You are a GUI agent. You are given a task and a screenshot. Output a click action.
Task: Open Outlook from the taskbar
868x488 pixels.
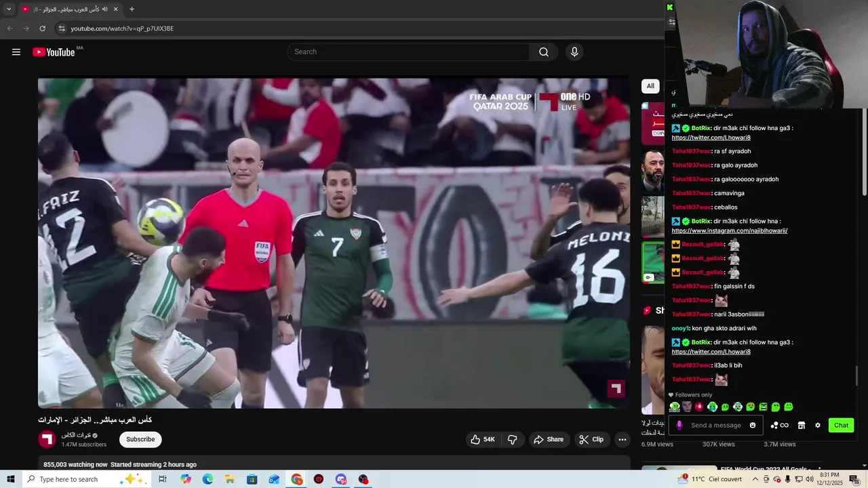coord(274,479)
